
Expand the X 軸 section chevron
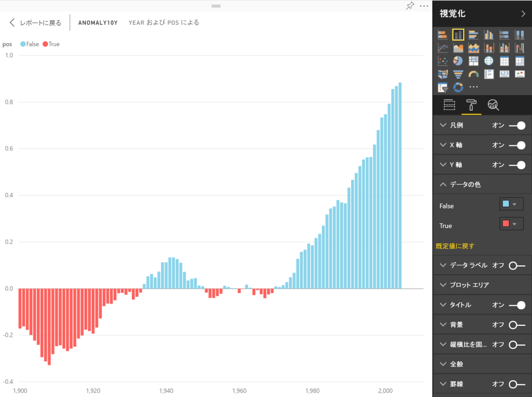443,145
